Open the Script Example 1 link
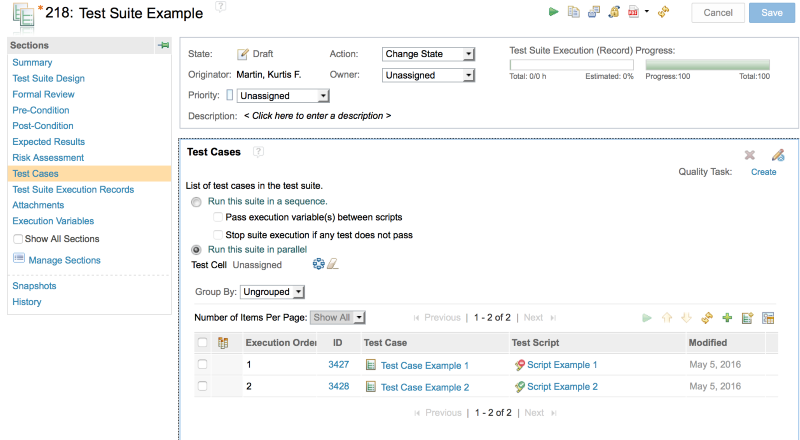The image size is (800, 440). (562, 365)
